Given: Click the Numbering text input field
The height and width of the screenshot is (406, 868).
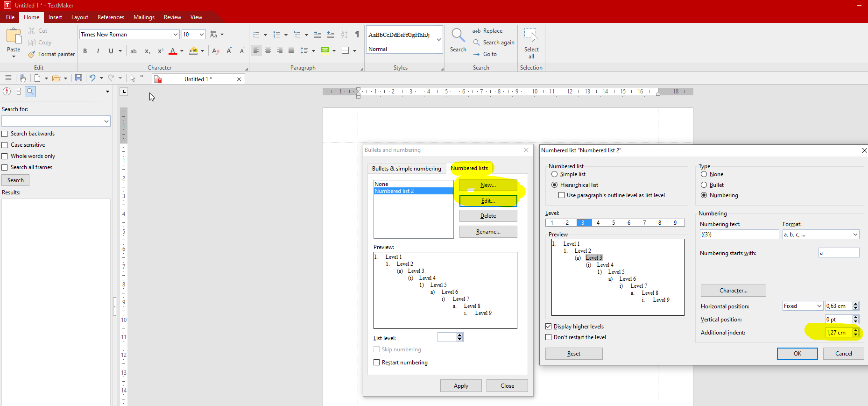Looking at the screenshot, I should point(739,235).
